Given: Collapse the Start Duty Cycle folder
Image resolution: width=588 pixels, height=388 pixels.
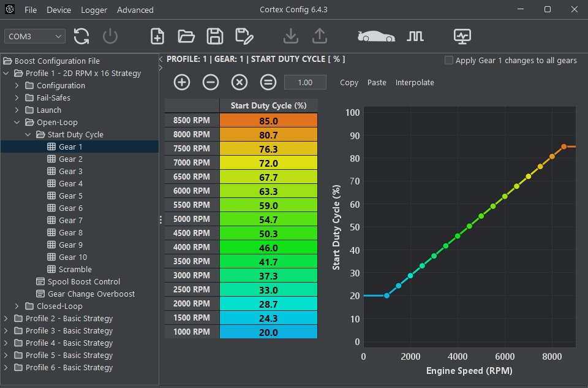Looking at the screenshot, I should coord(28,135).
